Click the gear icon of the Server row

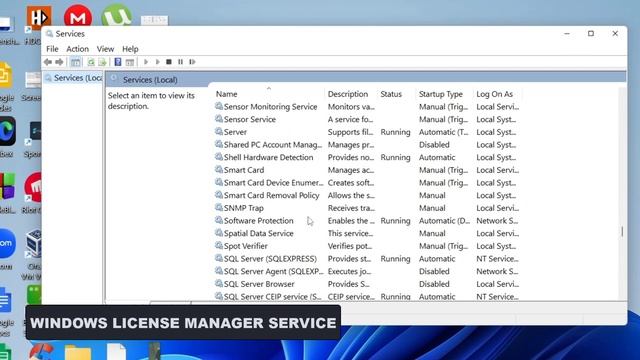click(219, 131)
